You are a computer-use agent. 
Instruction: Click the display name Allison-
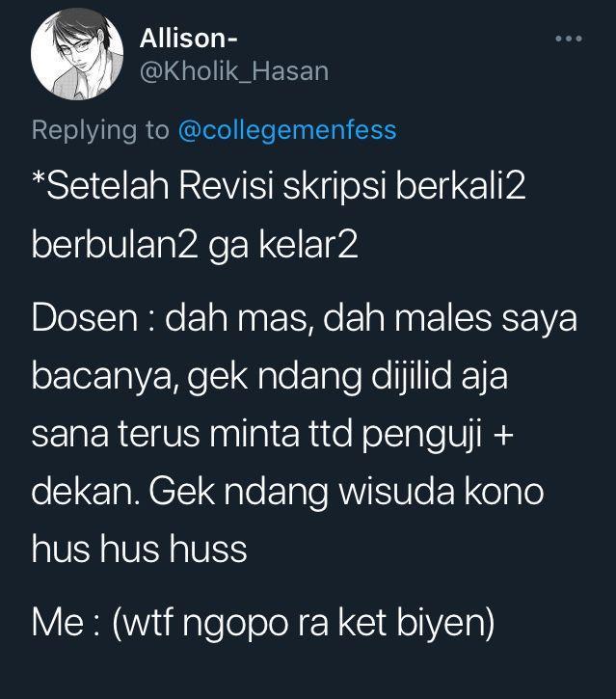click(x=189, y=39)
